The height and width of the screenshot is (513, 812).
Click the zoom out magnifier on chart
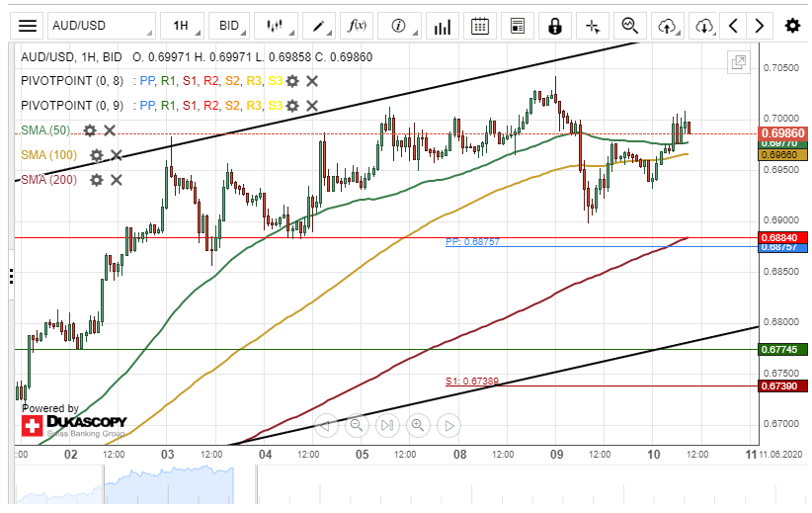[x=357, y=426]
